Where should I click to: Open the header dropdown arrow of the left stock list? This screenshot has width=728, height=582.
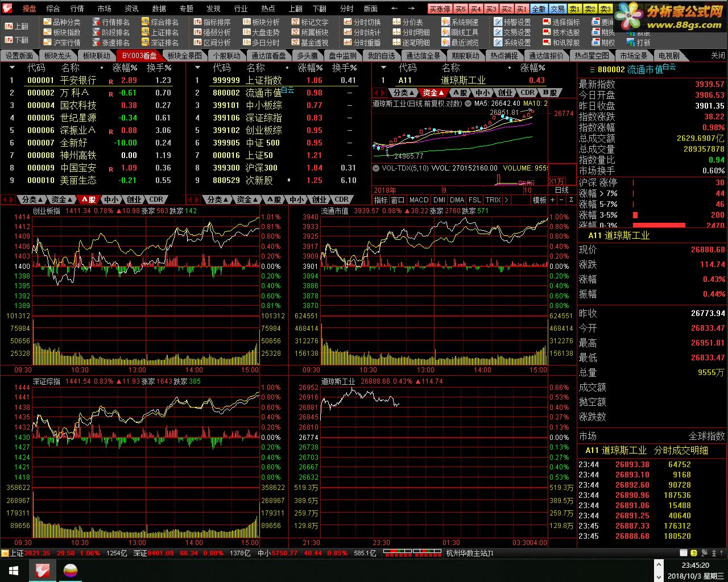click(11, 68)
